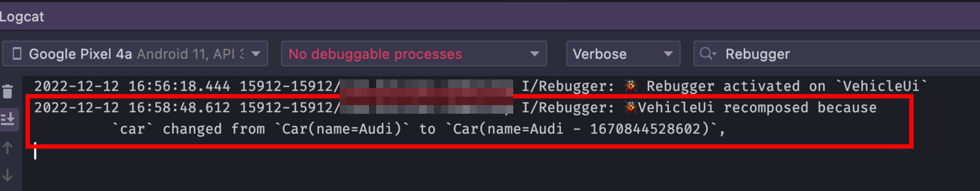Expand the No debuggable processes dropdown
Image resolution: width=980 pixels, height=191 pixels.
click(x=414, y=54)
